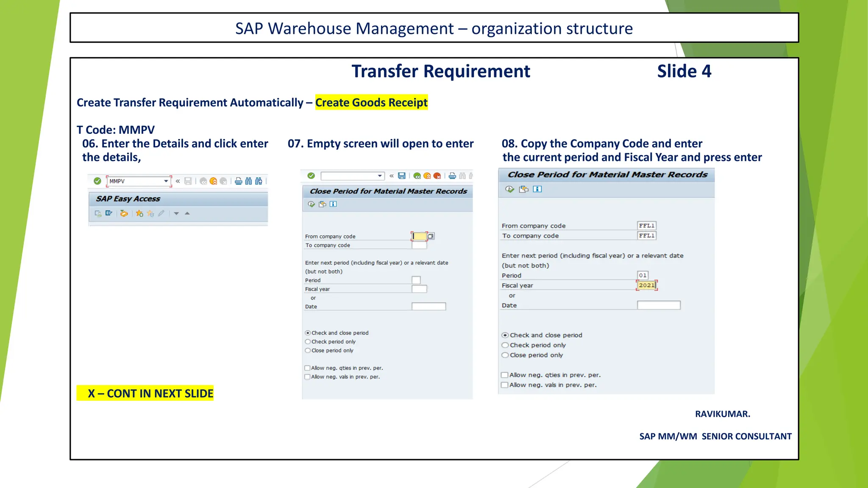
Task: Click SAP Menu icon under SAP Easy Access title
Action: [x=109, y=213]
